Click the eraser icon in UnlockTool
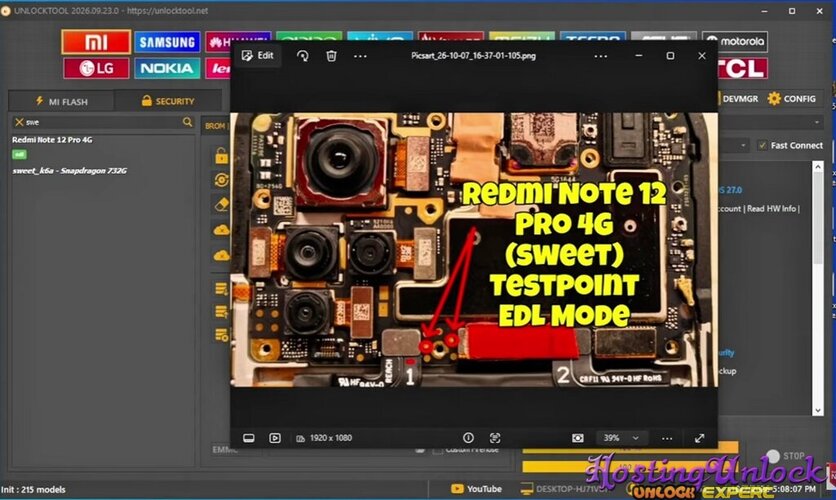 point(221,205)
